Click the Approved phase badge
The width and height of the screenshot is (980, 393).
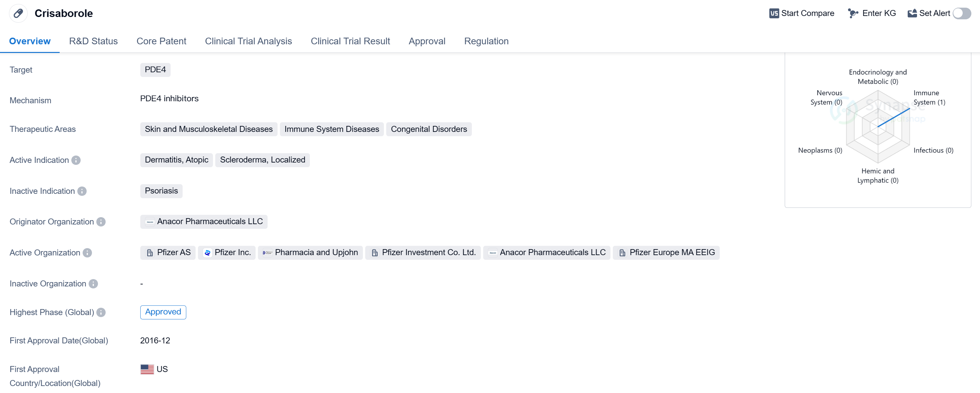coord(163,312)
